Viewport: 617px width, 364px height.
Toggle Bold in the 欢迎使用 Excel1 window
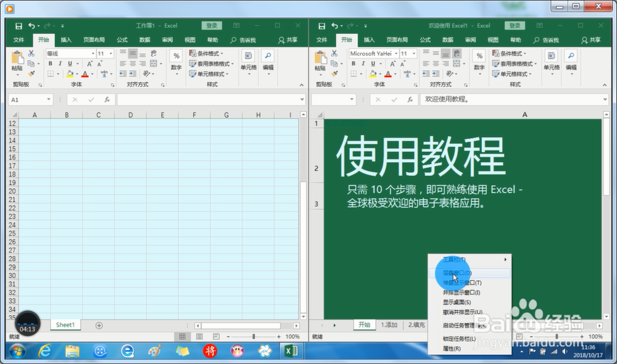(x=354, y=64)
